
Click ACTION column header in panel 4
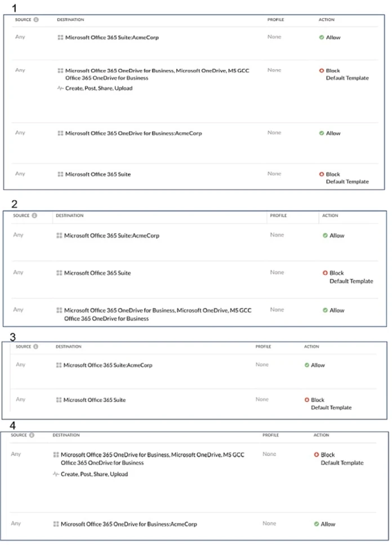[x=322, y=435]
